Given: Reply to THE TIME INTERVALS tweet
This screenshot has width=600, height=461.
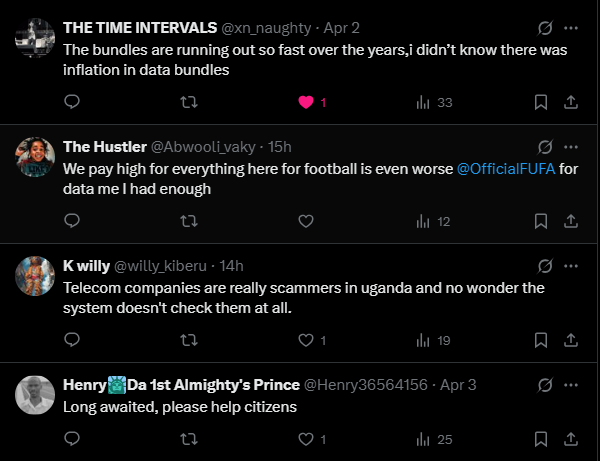Looking at the screenshot, I should [x=71, y=102].
